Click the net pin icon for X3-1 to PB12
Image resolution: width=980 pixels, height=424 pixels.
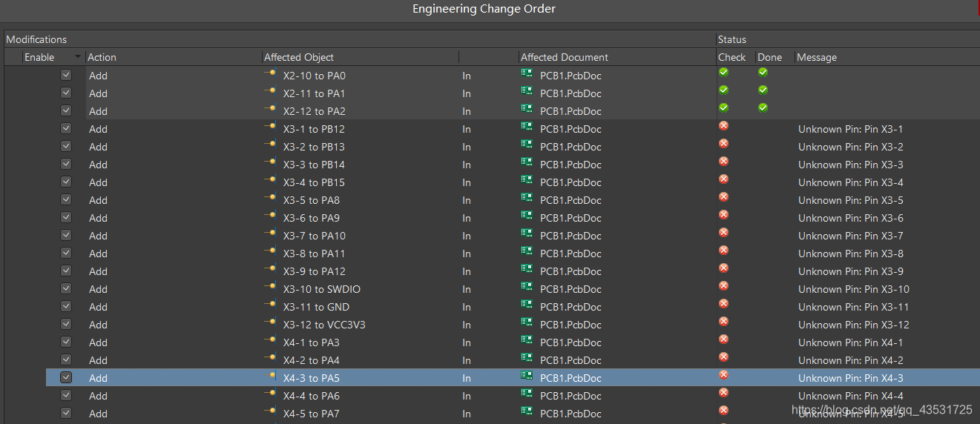270,126
